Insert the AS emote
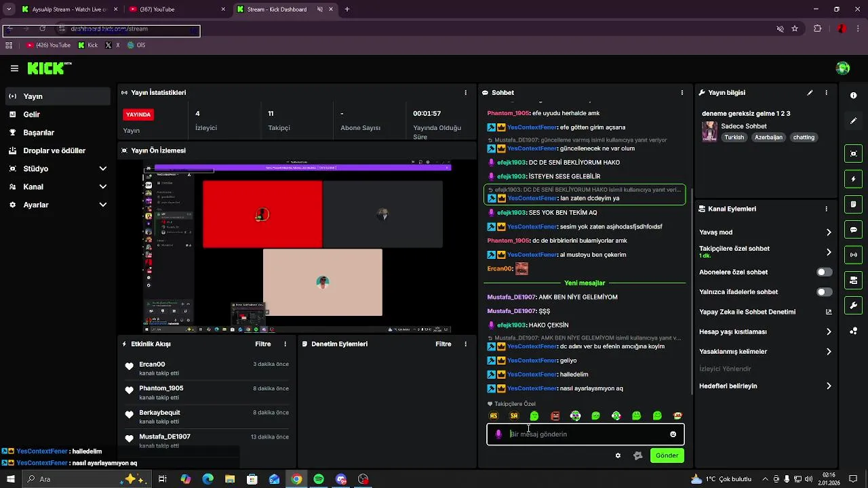Viewport: 868px width, 488px height. tap(494, 416)
